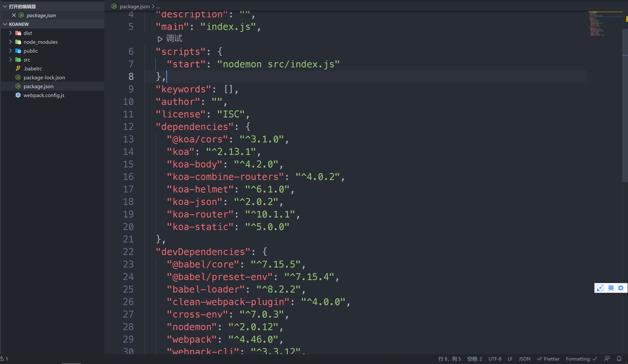Place cursor on the "scripts" key
628x364 pixels.
click(x=180, y=51)
